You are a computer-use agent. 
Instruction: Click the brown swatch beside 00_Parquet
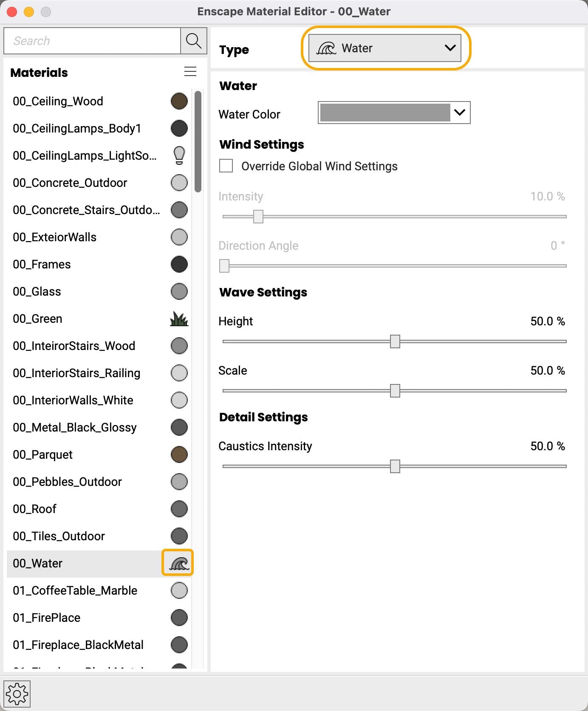(179, 454)
